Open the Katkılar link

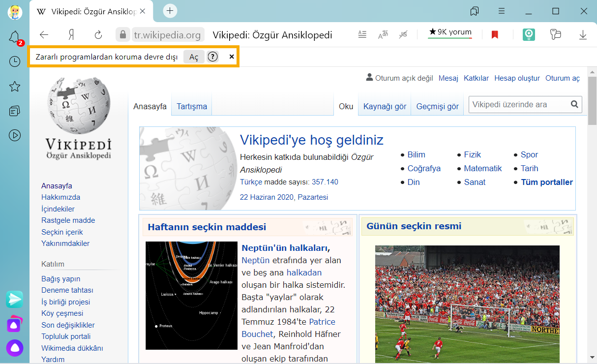(x=476, y=78)
